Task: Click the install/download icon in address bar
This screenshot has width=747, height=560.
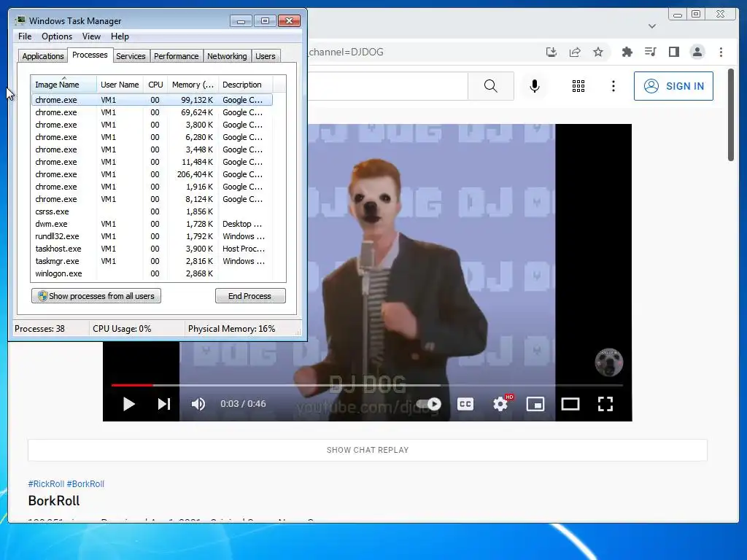Action: pos(551,52)
